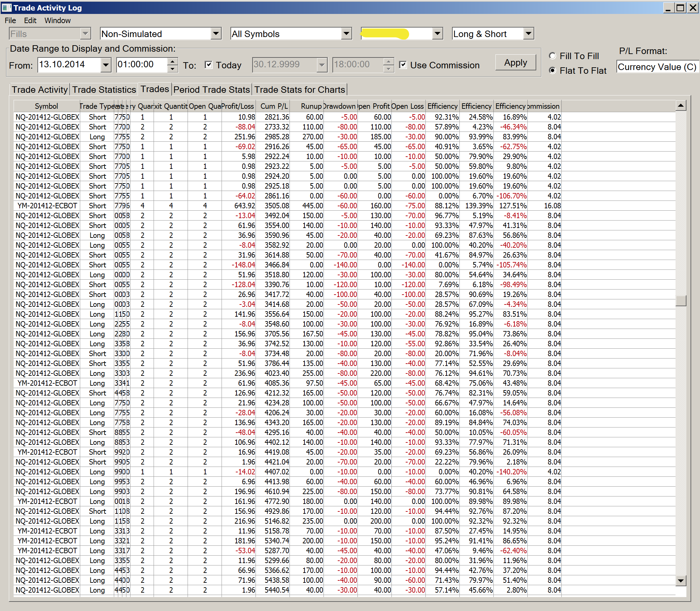This screenshot has height=611, width=700.
Task: Switch to the Trade Statistics tab
Action: 104,90
